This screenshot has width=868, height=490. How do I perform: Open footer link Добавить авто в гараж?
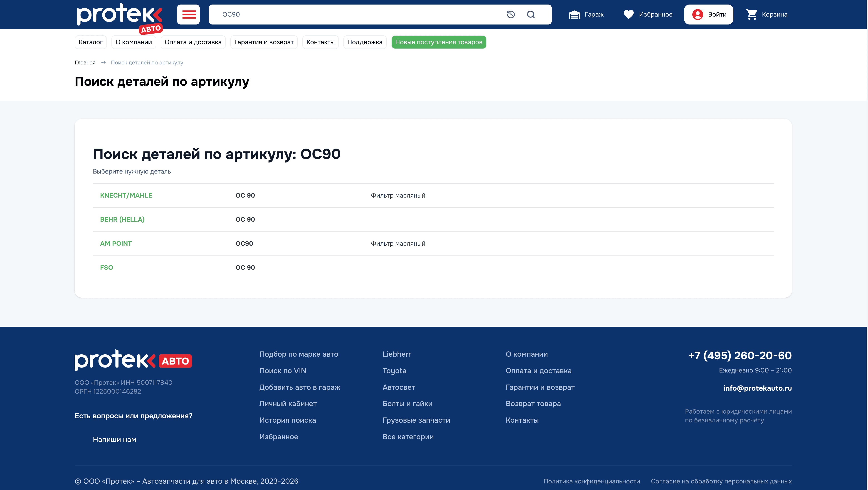(x=300, y=387)
